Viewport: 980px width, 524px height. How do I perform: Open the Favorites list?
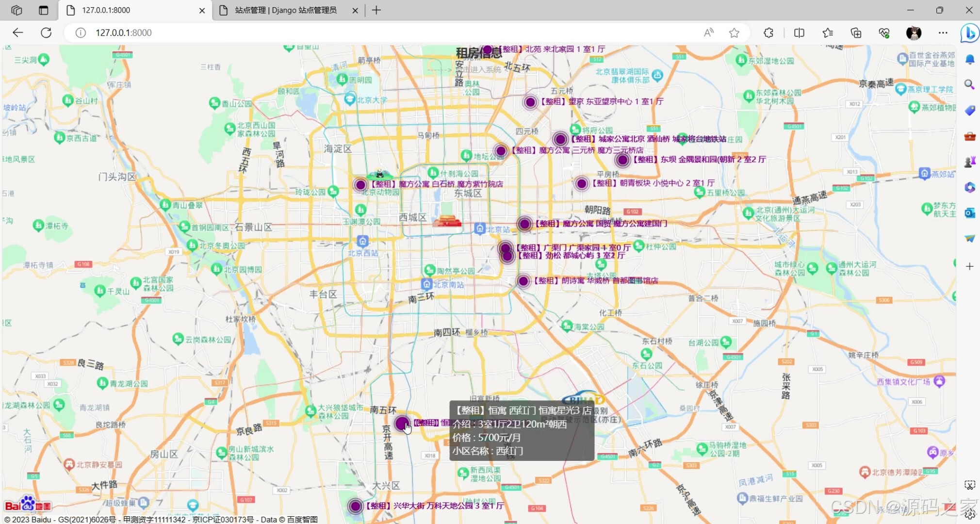point(828,33)
